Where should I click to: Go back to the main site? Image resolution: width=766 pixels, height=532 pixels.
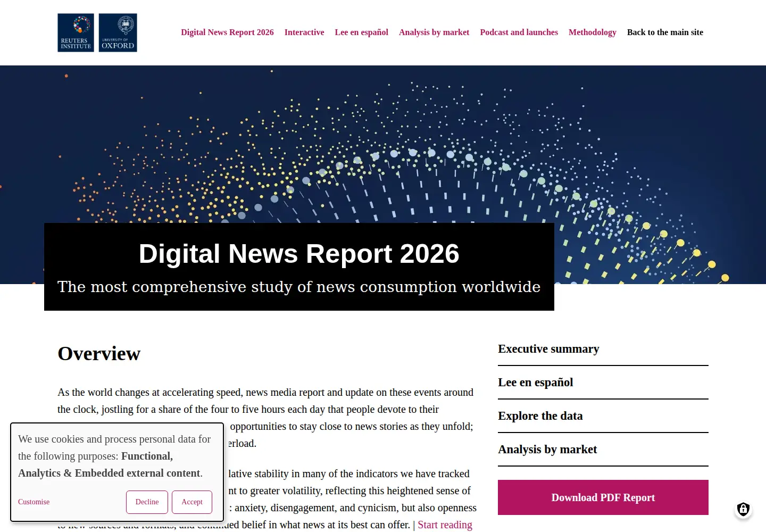[x=665, y=32]
